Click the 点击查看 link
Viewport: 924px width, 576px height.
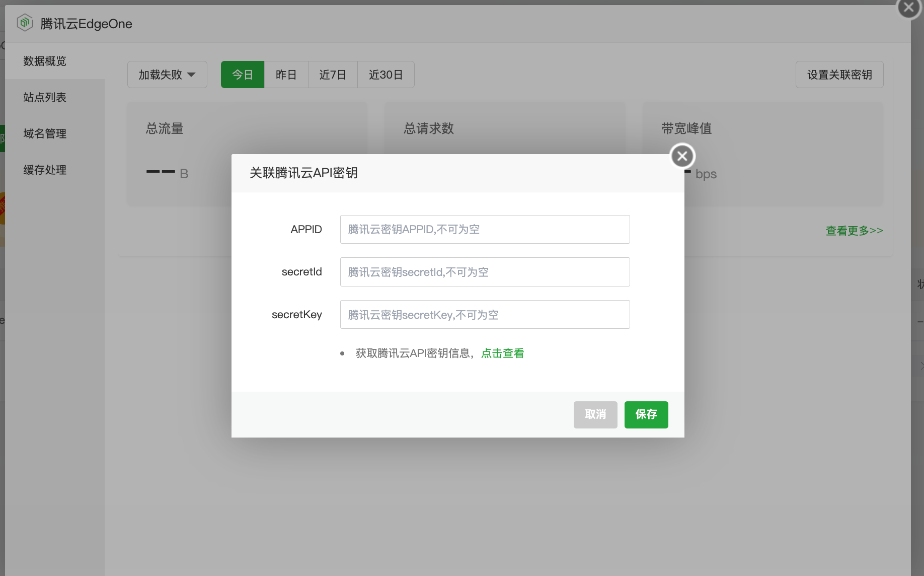point(502,353)
